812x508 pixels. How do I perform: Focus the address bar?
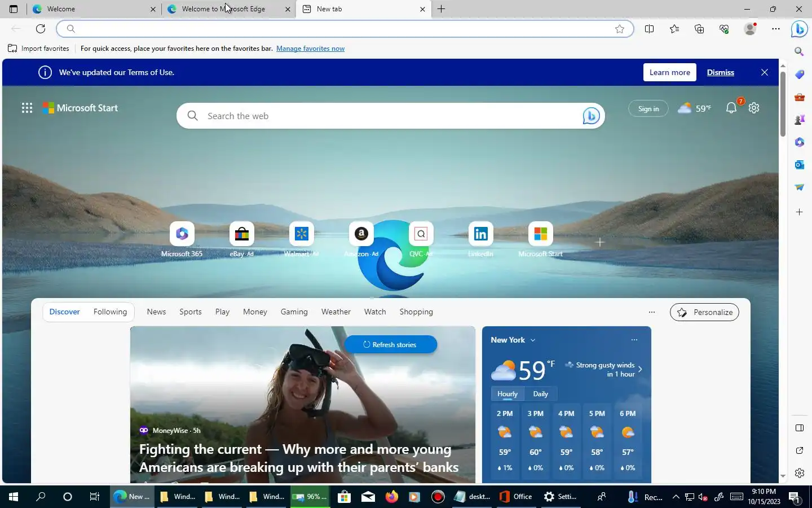(344, 29)
